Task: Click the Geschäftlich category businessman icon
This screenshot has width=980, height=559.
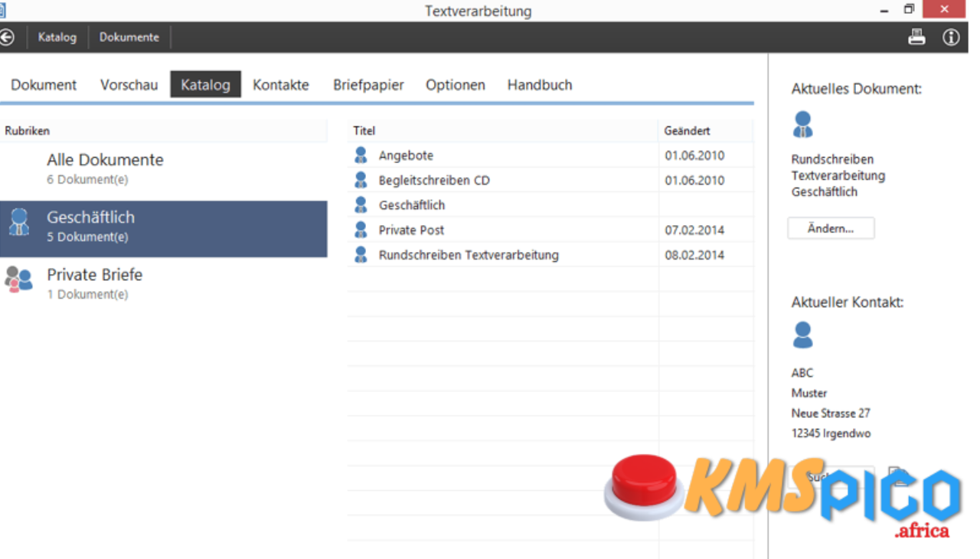Action: click(x=19, y=222)
